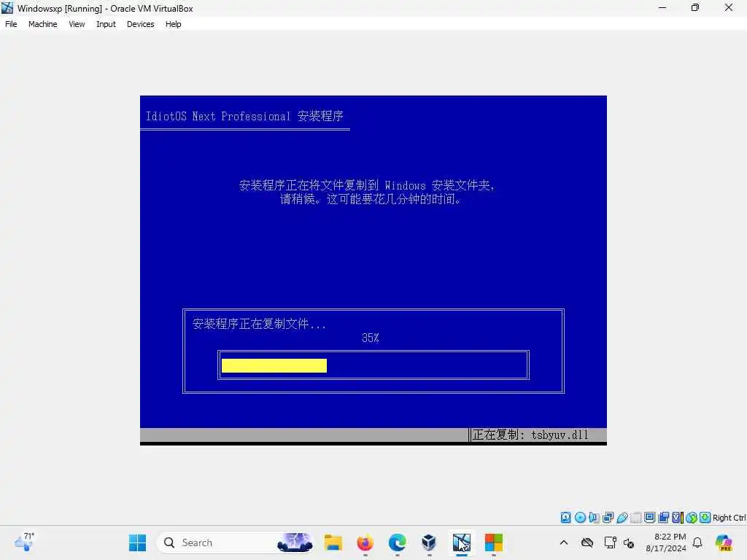Click the virtualization features V chip icon
Image resolution: width=747 pixels, height=560 pixels.
(x=677, y=517)
